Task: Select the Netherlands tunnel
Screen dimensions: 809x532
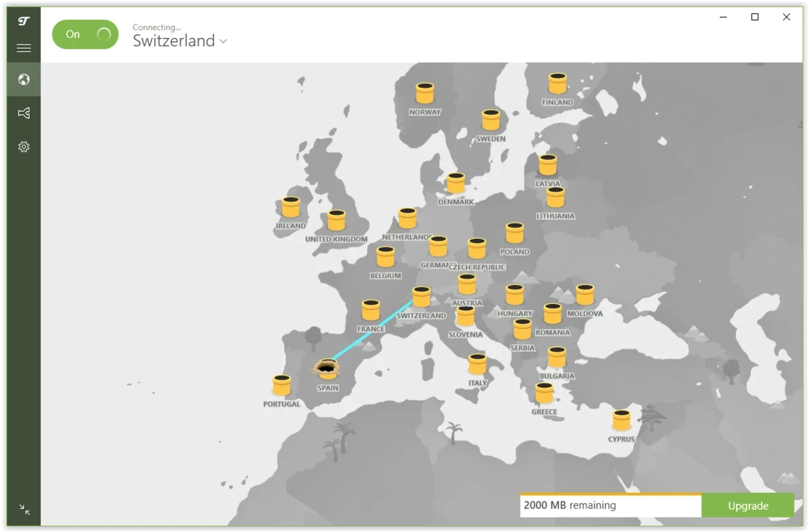Action: (x=407, y=218)
